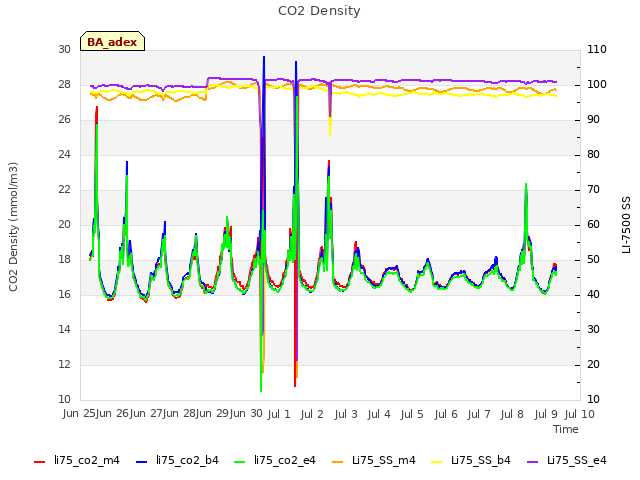The width and height of the screenshot is (640, 480).
Task: Click the Jul 1 x-axis tick label
Action: point(279,414)
